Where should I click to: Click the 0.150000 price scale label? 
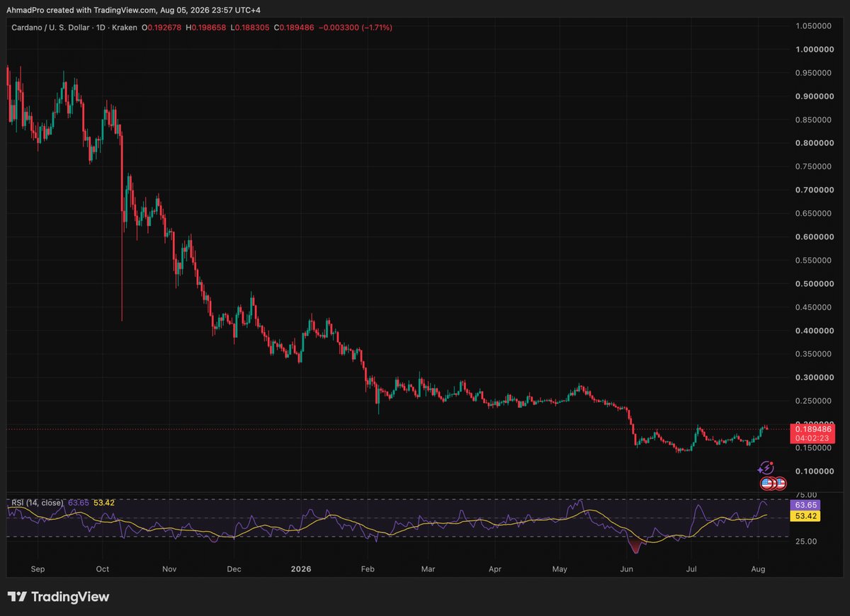[814, 447]
